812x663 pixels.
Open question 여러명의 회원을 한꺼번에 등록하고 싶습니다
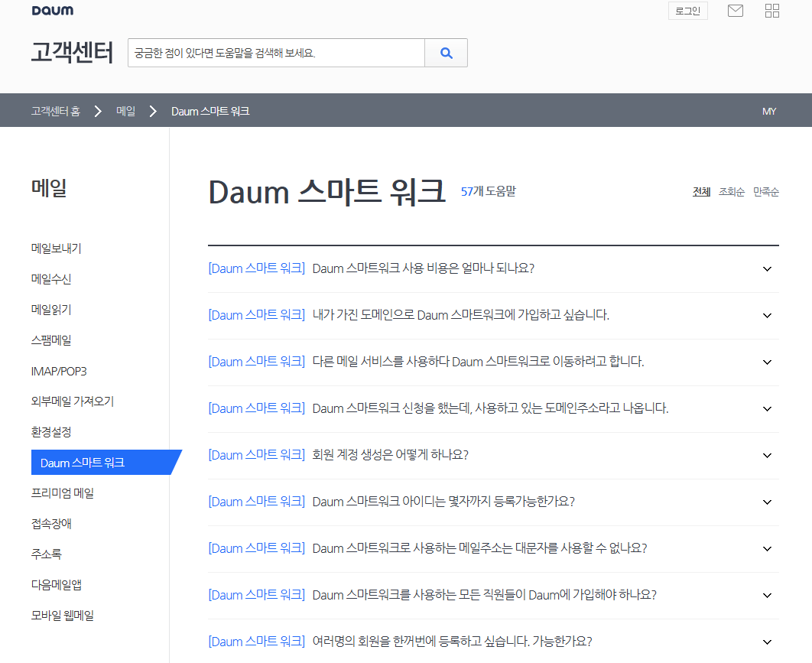pos(452,642)
